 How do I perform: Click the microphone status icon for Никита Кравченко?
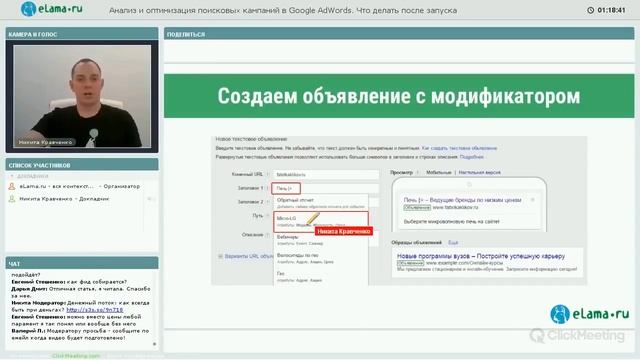tap(150, 199)
